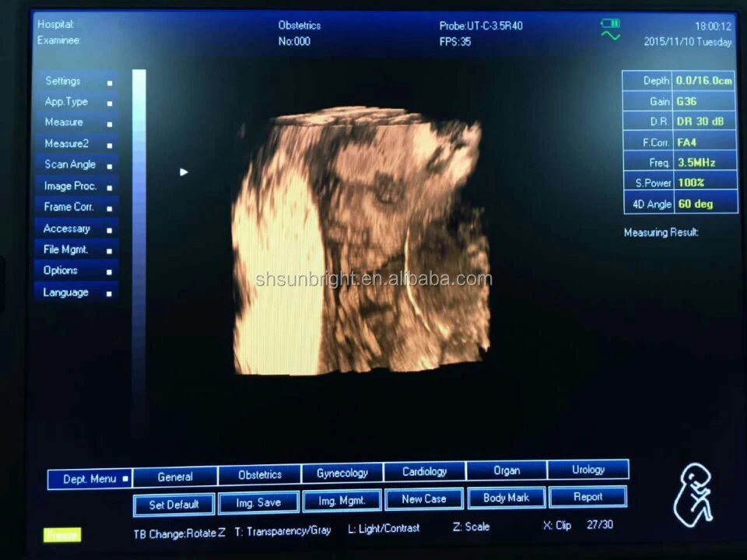The height and width of the screenshot is (560, 747).
Task: Click the Dept. Menu label
Action: coord(89,479)
